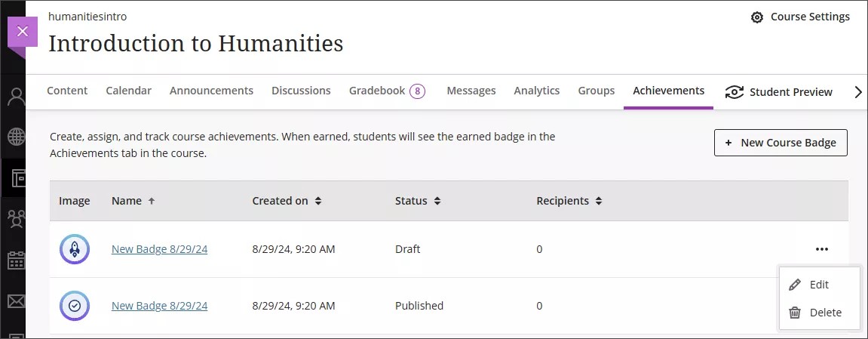Sort the table by Status column
Image resolution: width=868 pixels, height=339 pixels.
coord(417,201)
